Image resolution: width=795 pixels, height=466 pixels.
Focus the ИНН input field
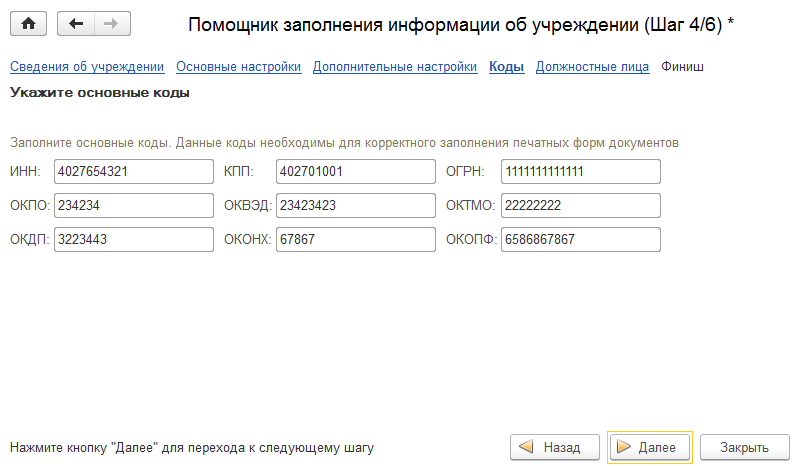pos(134,172)
